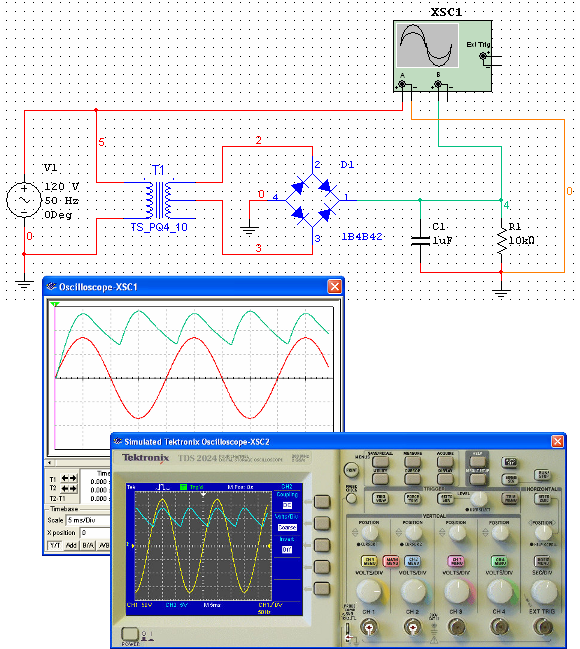Viewport: 580px width, 649px height.
Task: Click the T1 cursor arrows control
Action: 69,478
